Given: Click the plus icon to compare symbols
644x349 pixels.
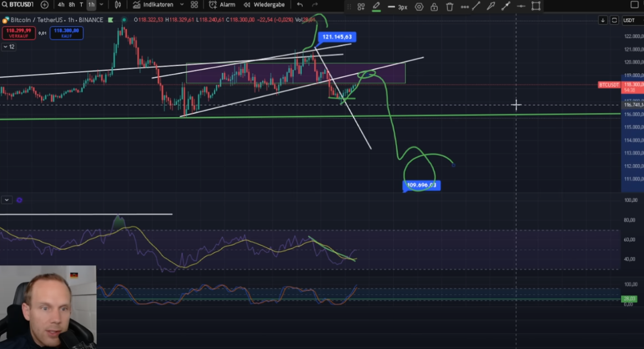Looking at the screenshot, I should click(45, 5).
